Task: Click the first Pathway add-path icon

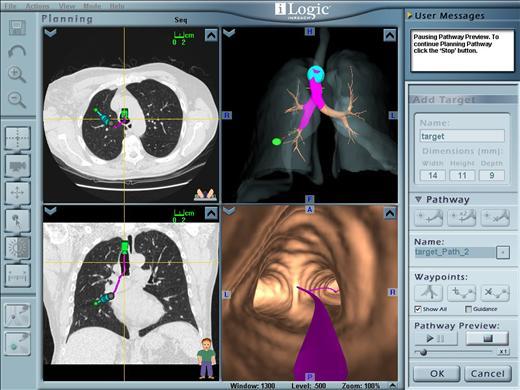Action: [x=429, y=218]
